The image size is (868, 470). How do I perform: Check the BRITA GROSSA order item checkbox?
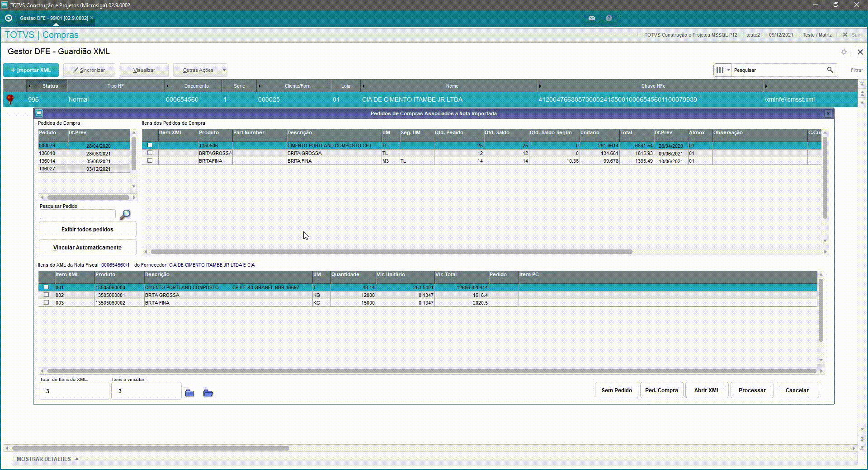150,153
